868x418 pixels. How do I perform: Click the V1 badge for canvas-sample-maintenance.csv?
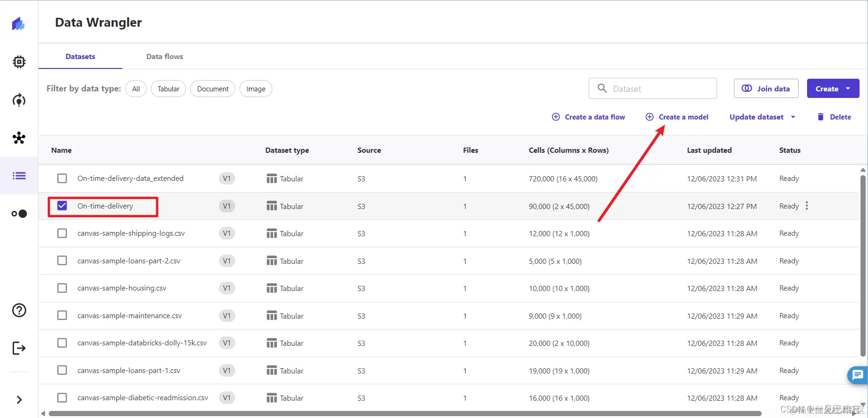(x=227, y=316)
